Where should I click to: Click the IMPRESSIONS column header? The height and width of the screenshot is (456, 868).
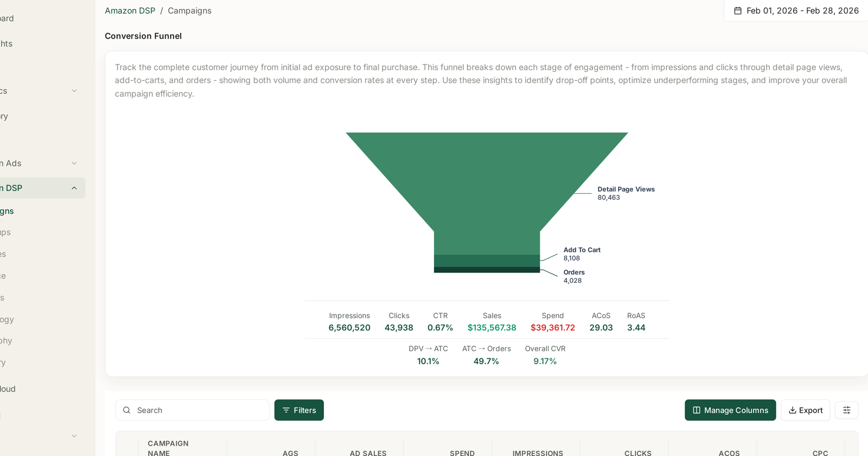538,453
